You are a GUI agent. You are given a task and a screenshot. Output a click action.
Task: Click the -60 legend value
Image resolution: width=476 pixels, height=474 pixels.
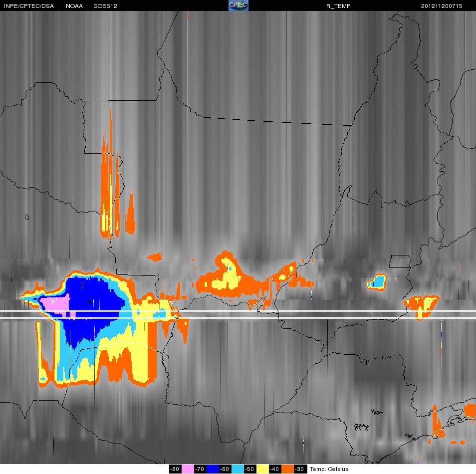click(x=225, y=469)
